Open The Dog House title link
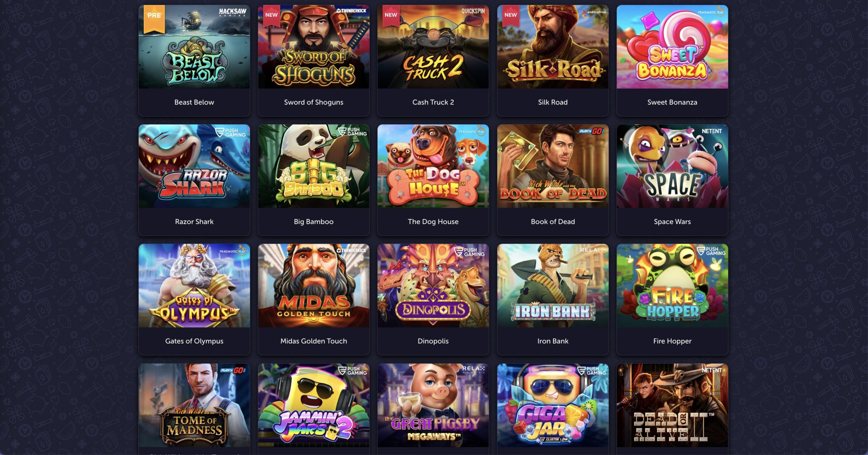The image size is (868, 455). pos(433,221)
